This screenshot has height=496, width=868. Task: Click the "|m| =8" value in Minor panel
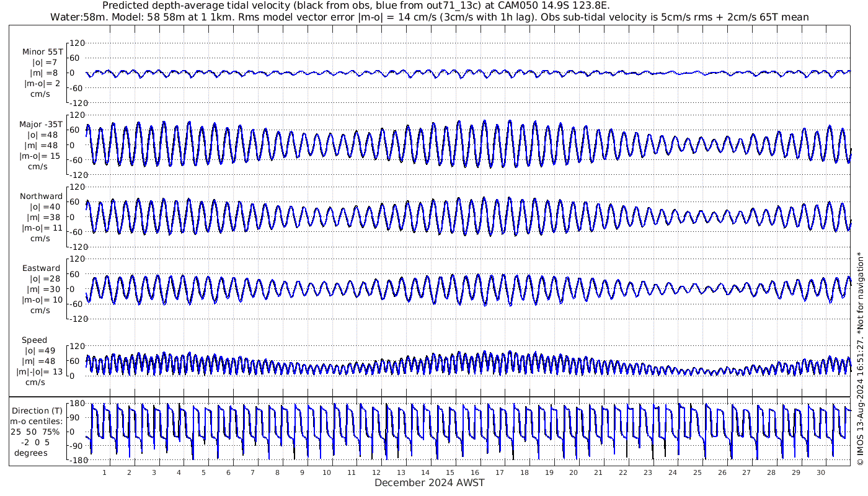[45, 73]
